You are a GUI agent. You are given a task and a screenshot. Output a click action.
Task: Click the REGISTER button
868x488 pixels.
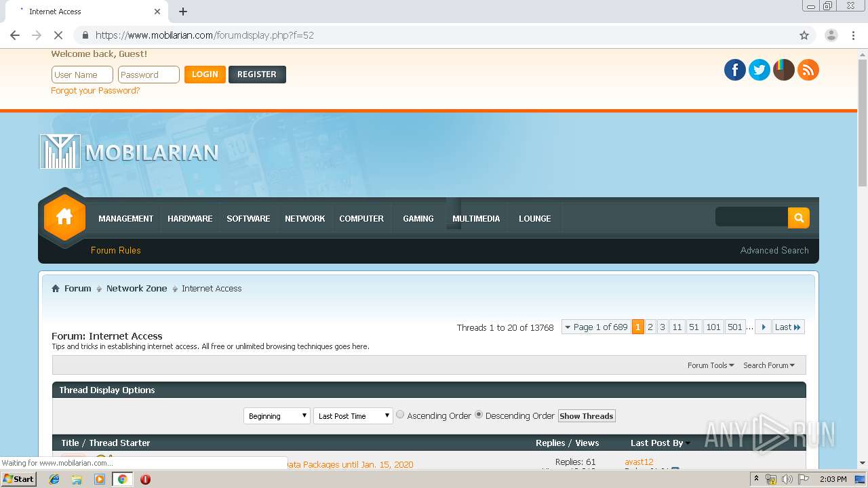257,75
